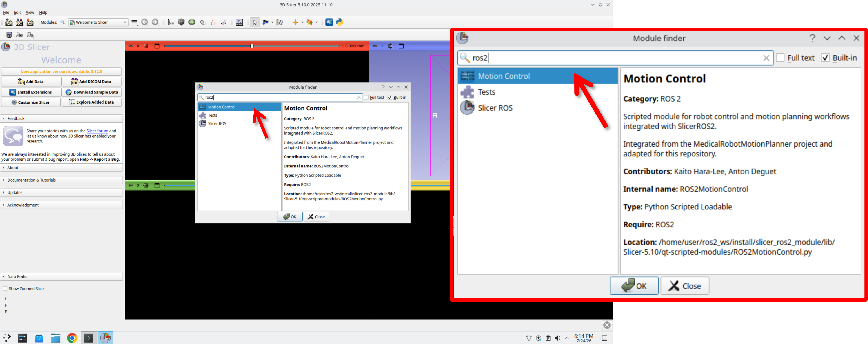
Task: Click the pin icon in the 3D view bar
Action: 375,46
